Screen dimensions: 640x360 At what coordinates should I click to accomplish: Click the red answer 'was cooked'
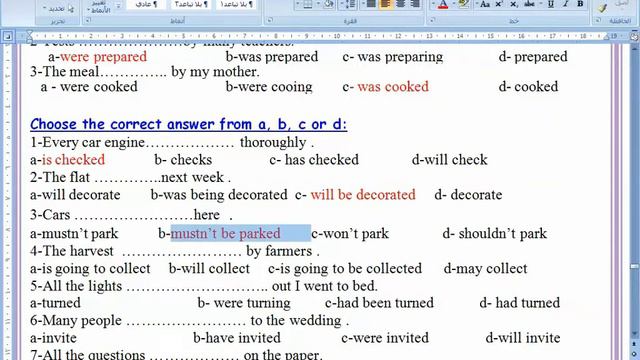[x=393, y=87]
